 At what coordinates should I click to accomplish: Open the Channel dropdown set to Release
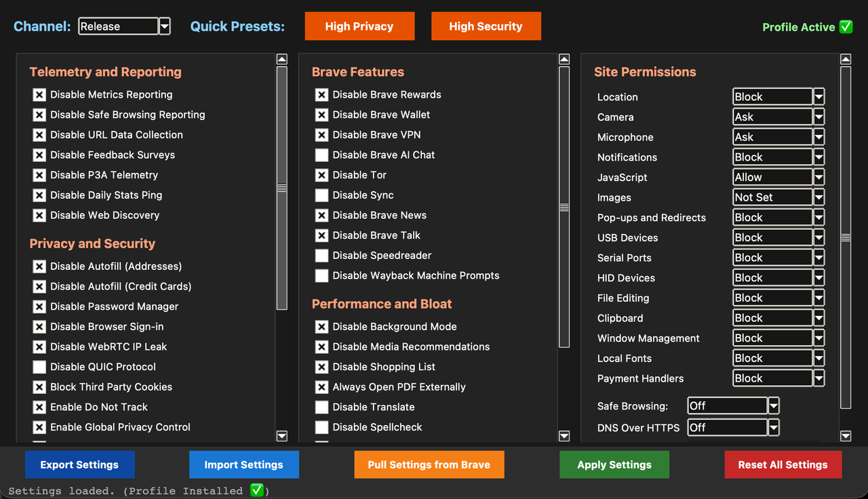click(124, 26)
